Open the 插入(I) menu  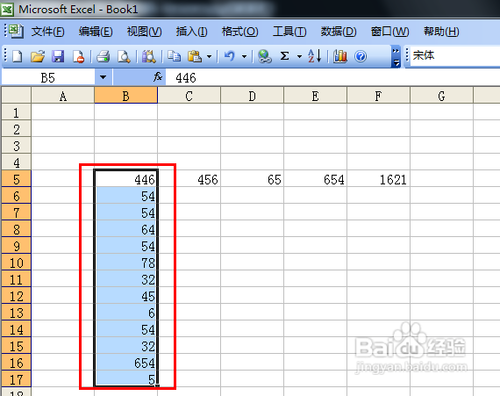click(192, 32)
